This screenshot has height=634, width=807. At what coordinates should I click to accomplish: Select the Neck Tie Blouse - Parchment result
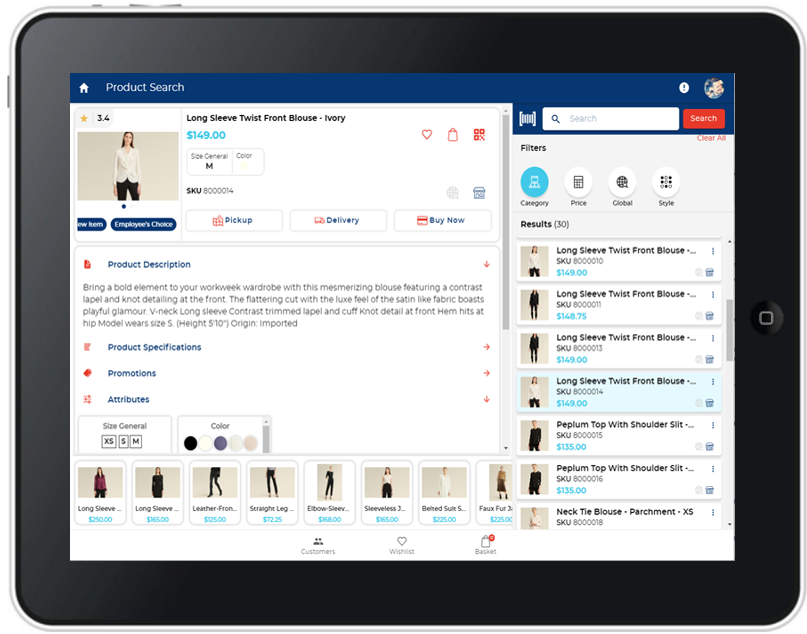[619, 517]
